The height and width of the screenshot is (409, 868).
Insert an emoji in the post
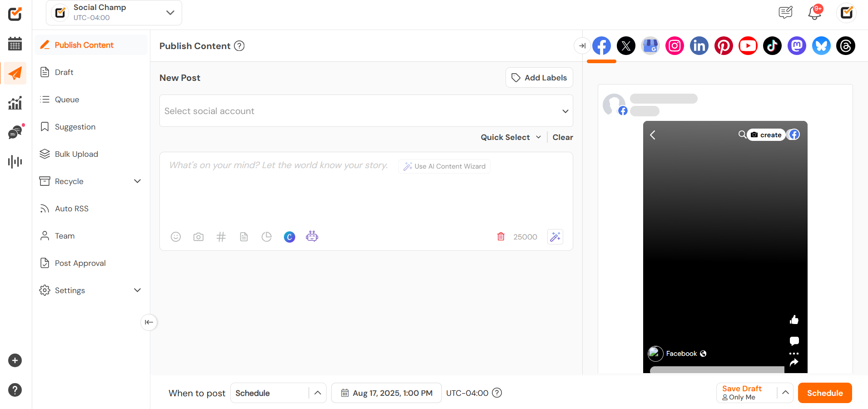coord(176,237)
